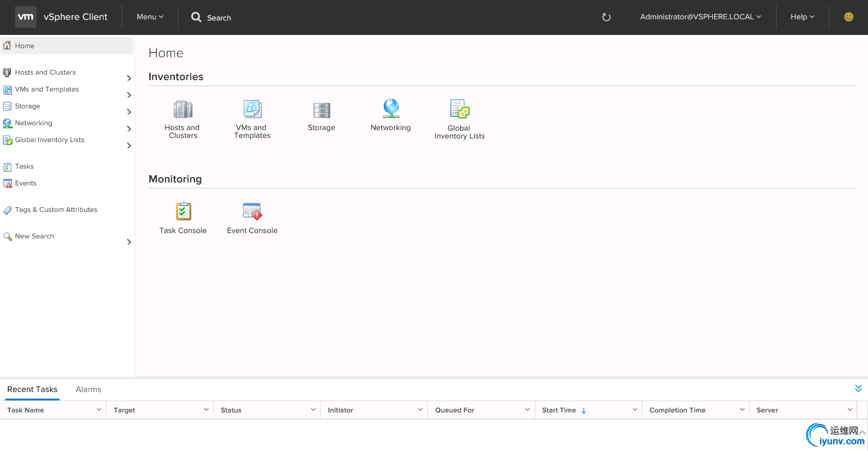Select Storage label in the sidebar
This screenshot has width=868, height=451.
[28, 106]
